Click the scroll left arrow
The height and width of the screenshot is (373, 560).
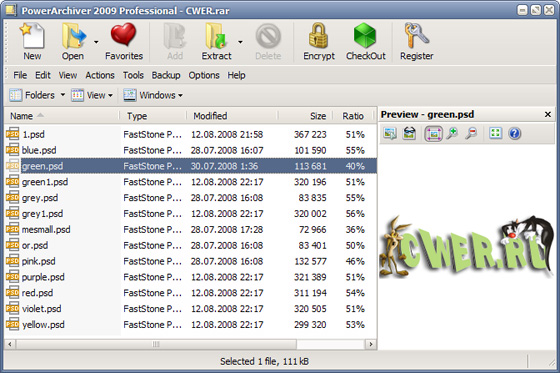click(x=10, y=344)
